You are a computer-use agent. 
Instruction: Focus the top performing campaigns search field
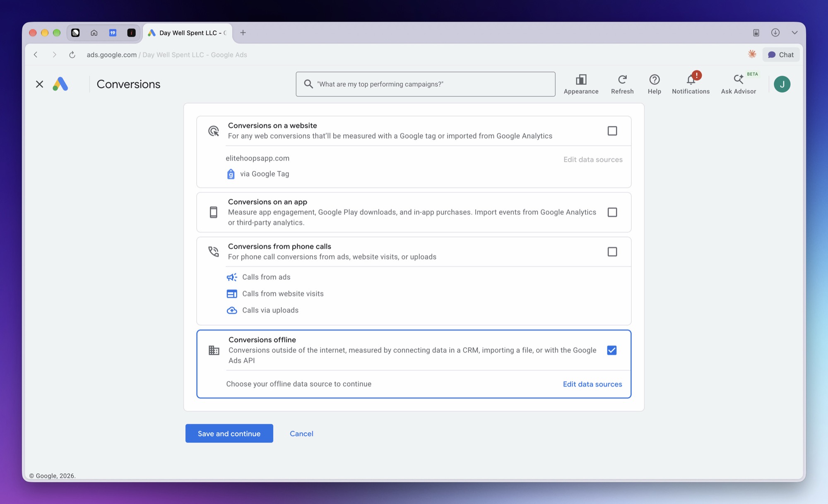(426, 84)
